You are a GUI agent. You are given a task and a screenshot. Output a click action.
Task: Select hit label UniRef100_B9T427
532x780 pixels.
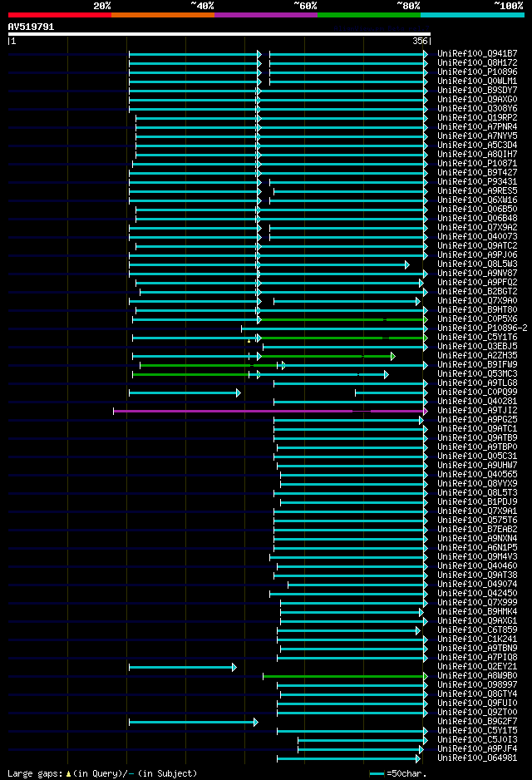pyautogui.click(x=477, y=172)
